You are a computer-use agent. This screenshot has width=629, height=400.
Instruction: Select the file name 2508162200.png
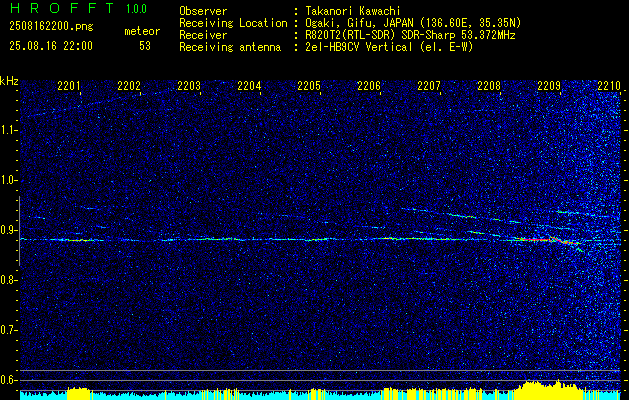pyautogui.click(x=51, y=26)
